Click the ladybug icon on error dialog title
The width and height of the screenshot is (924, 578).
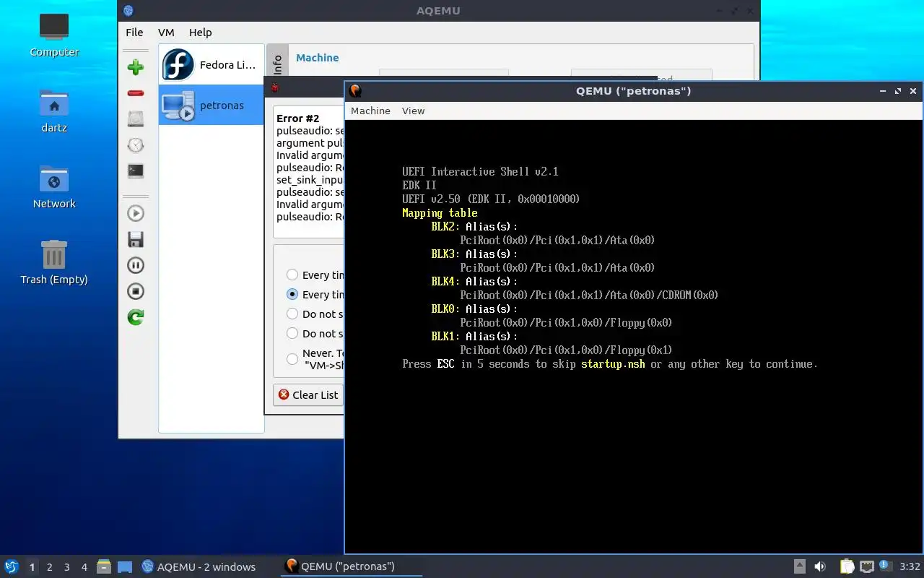point(274,87)
